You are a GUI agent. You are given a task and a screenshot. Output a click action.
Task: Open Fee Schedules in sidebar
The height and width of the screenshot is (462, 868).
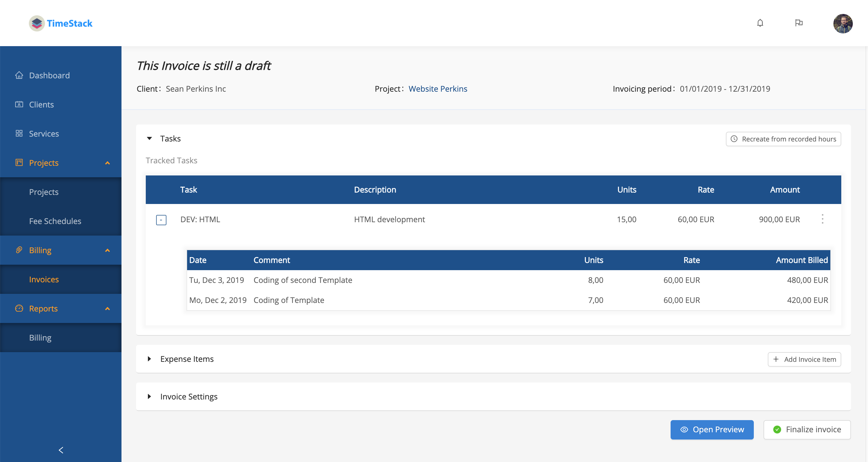[x=55, y=221]
